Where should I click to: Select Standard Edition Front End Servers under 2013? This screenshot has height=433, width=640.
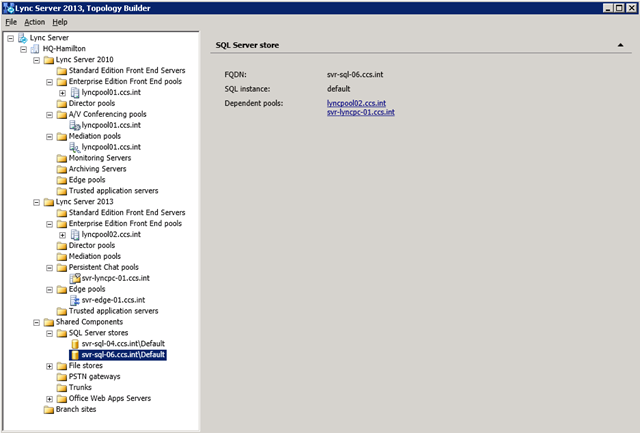127,213
